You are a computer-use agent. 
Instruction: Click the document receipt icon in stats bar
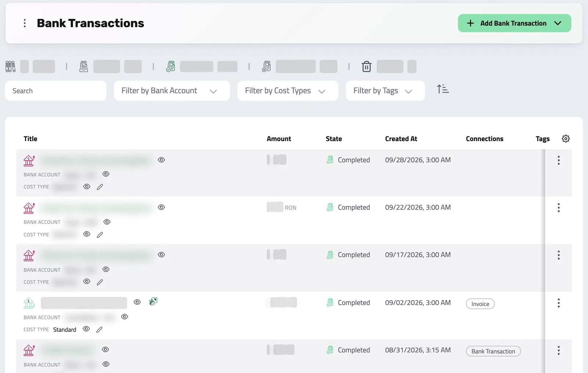click(x=84, y=67)
